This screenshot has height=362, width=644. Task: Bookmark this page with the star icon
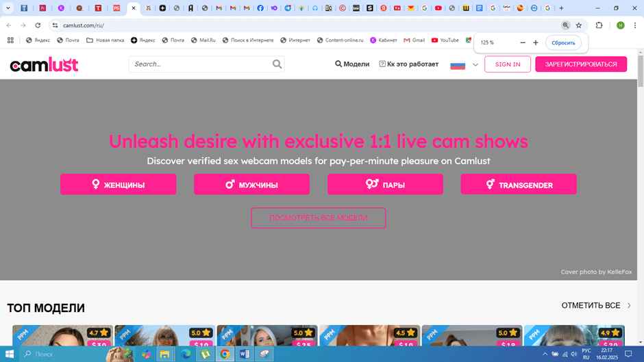click(x=579, y=25)
